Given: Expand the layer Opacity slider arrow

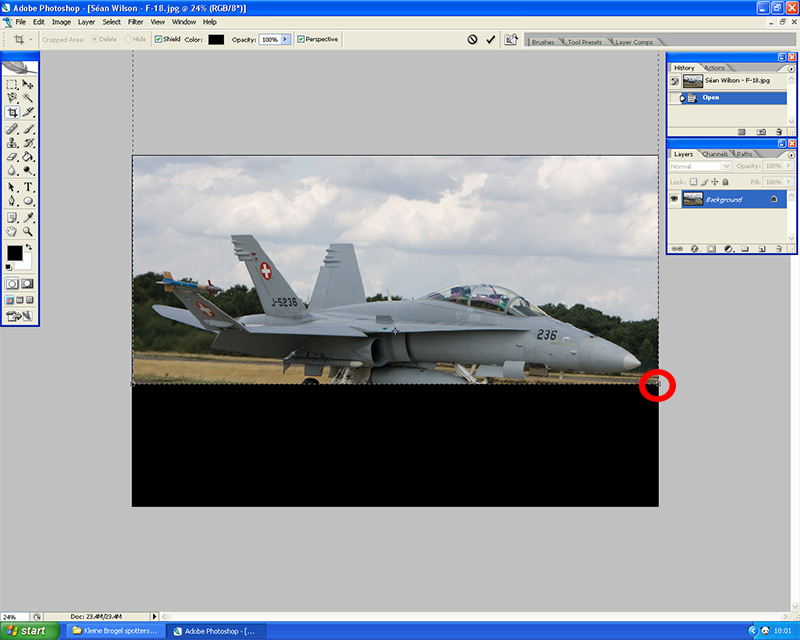Looking at the screenshot, I should 789,166.
